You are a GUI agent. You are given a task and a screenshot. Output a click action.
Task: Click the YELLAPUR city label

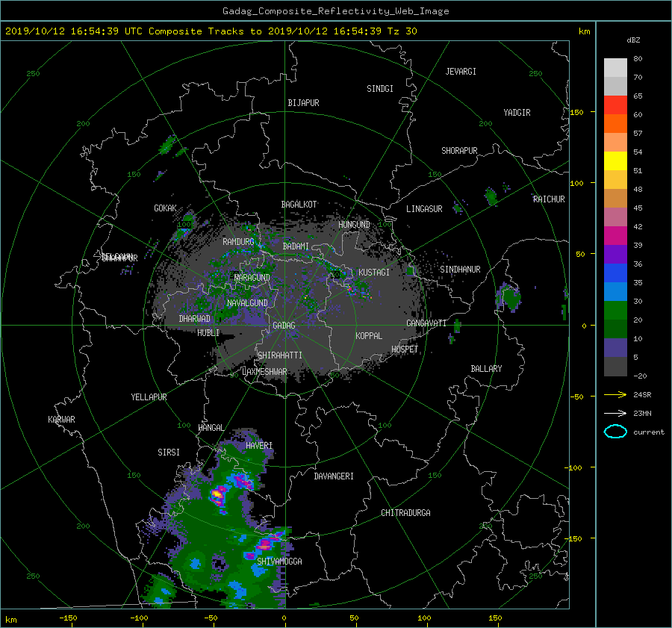pos(149,397)
